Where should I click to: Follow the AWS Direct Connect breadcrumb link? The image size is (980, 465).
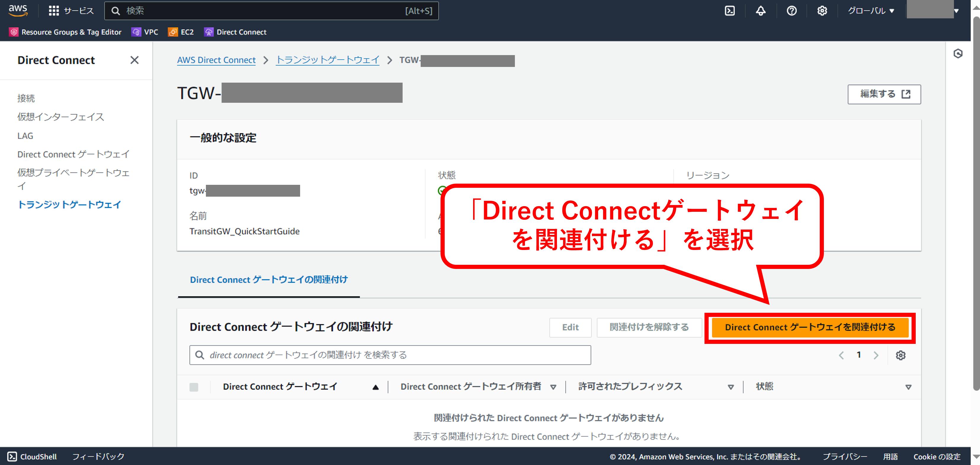[x=216, y=60]
